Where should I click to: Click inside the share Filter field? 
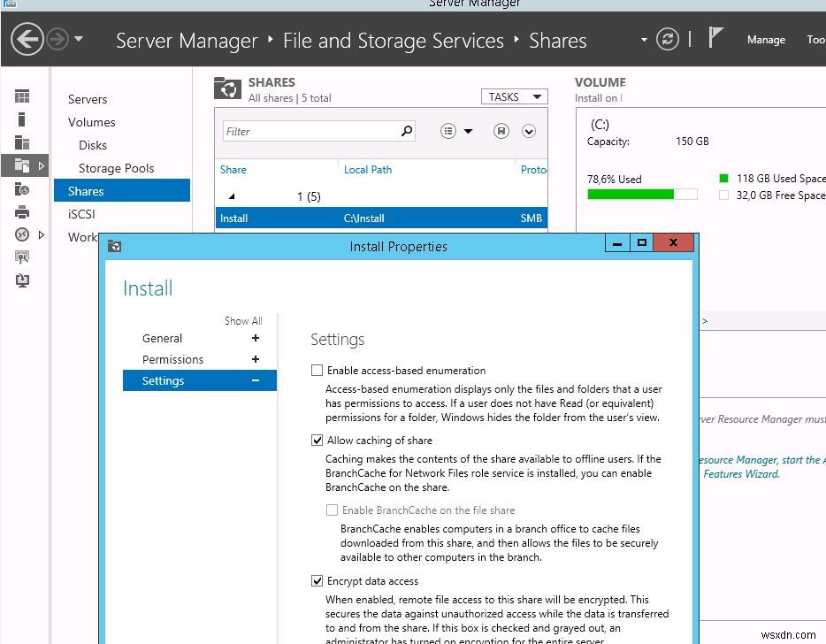click(x=310, y=130)
